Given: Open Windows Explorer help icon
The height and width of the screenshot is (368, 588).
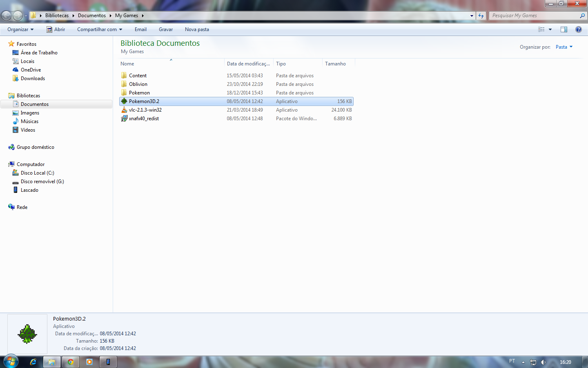Looking at the screenshot, I should pyautogui.click(x=579, y=29).
